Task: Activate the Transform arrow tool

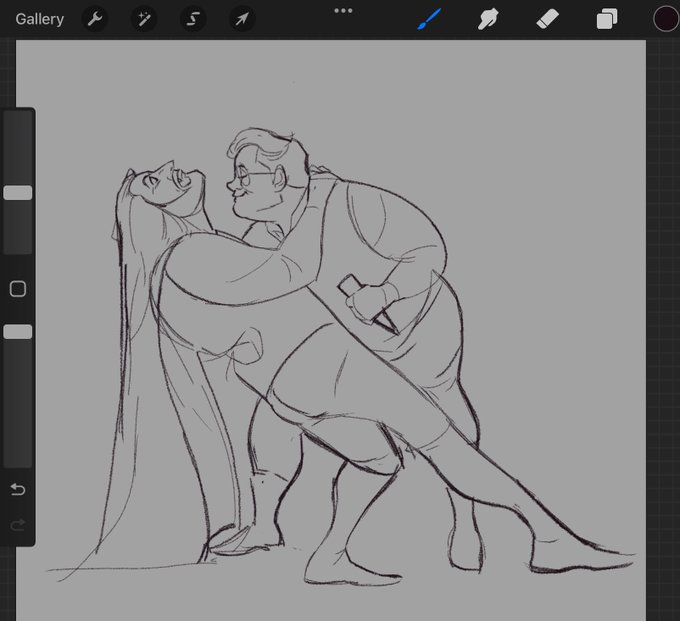Action: (x=242, y=19)
